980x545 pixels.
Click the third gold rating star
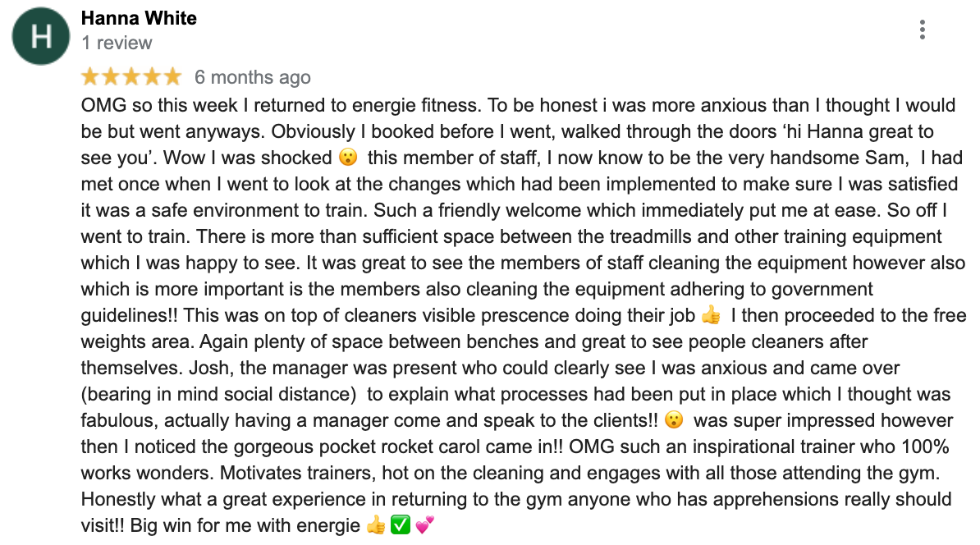click(131, 77)
